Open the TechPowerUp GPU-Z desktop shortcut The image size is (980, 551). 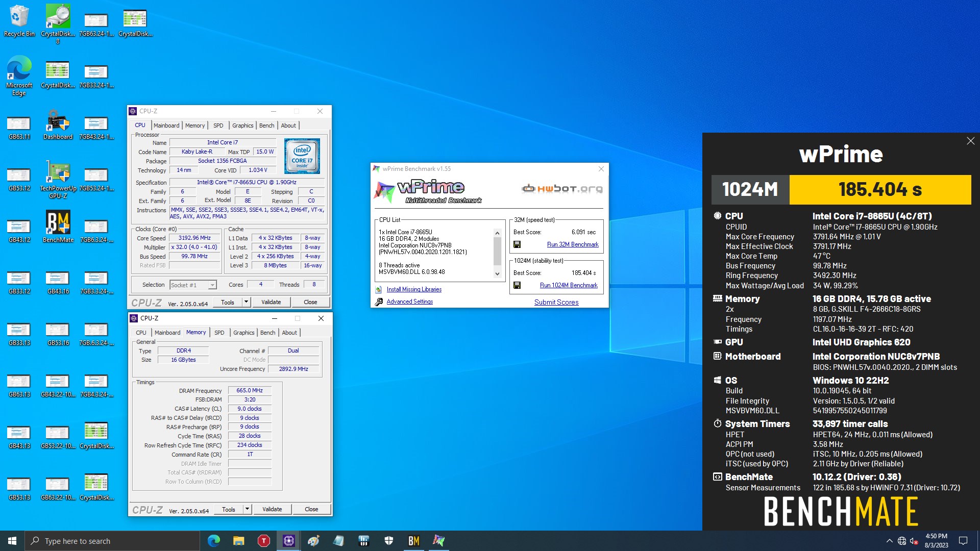[x=58, y=179]
